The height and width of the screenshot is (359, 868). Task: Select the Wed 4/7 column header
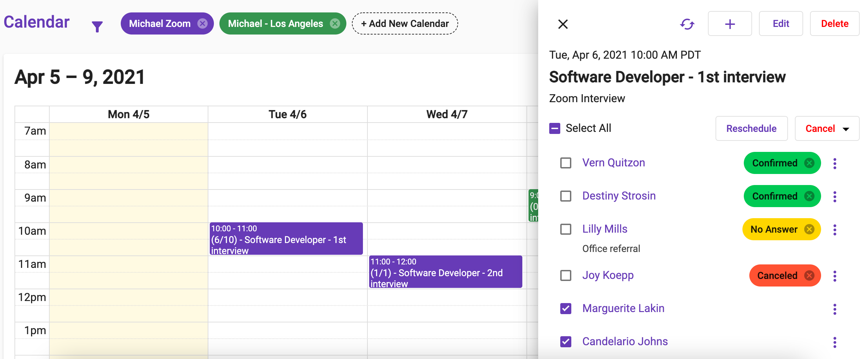447,114
